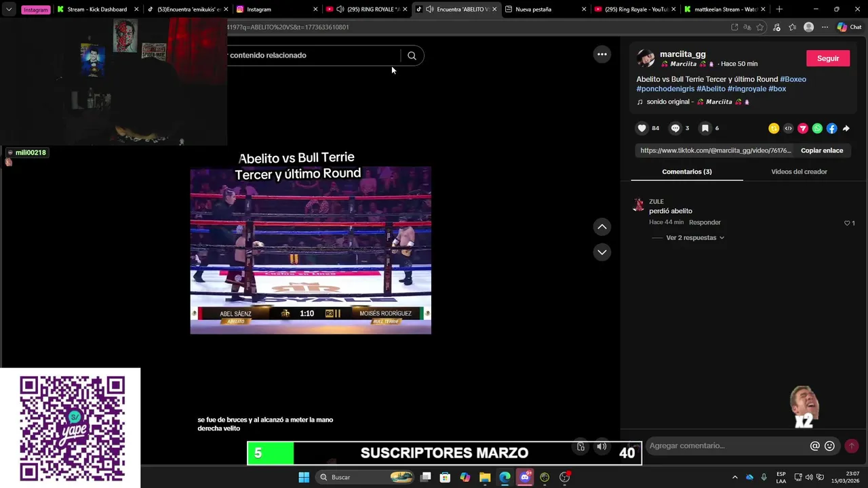Show hidden system tray icons chevron

[x=734, y=477]
